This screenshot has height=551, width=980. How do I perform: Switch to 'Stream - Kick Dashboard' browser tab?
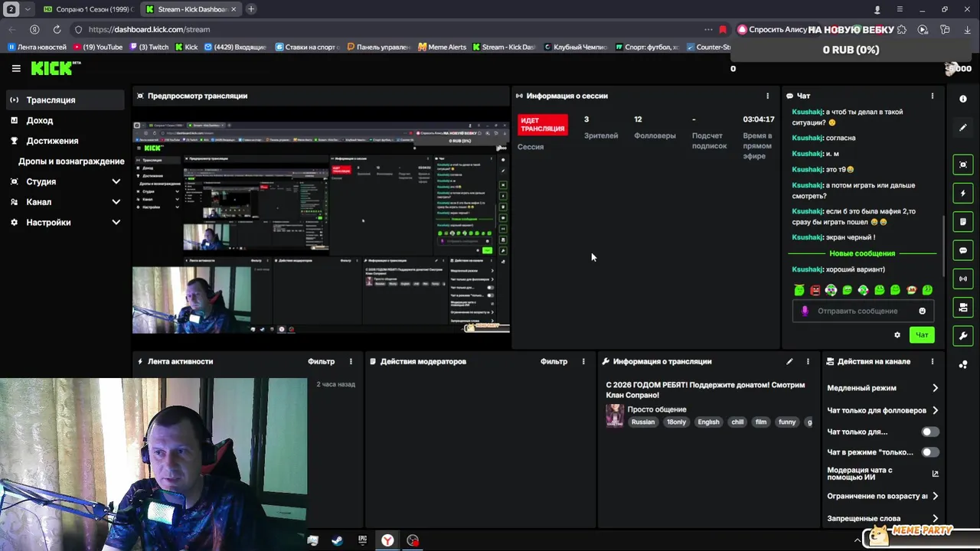[191, 9]
